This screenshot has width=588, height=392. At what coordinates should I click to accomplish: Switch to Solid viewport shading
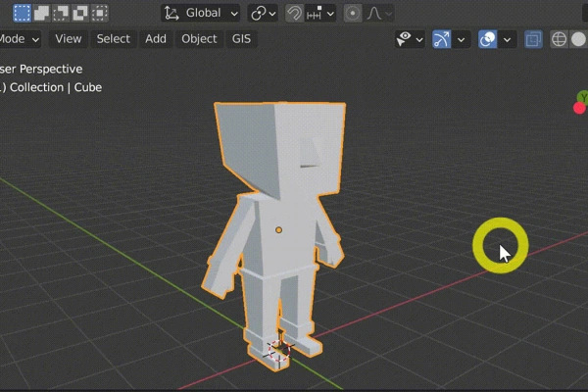pyautogui.click(x=578, y=39)
